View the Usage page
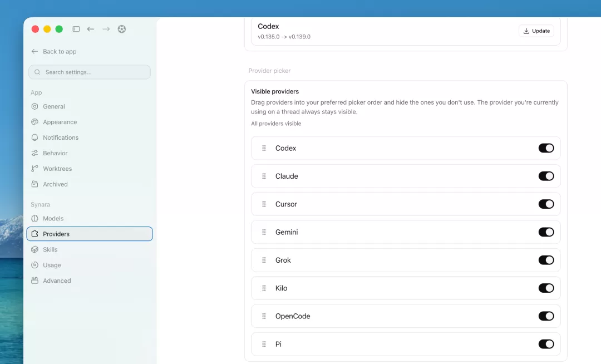Screen dimensions: 601x364 [x=90, y=265]
